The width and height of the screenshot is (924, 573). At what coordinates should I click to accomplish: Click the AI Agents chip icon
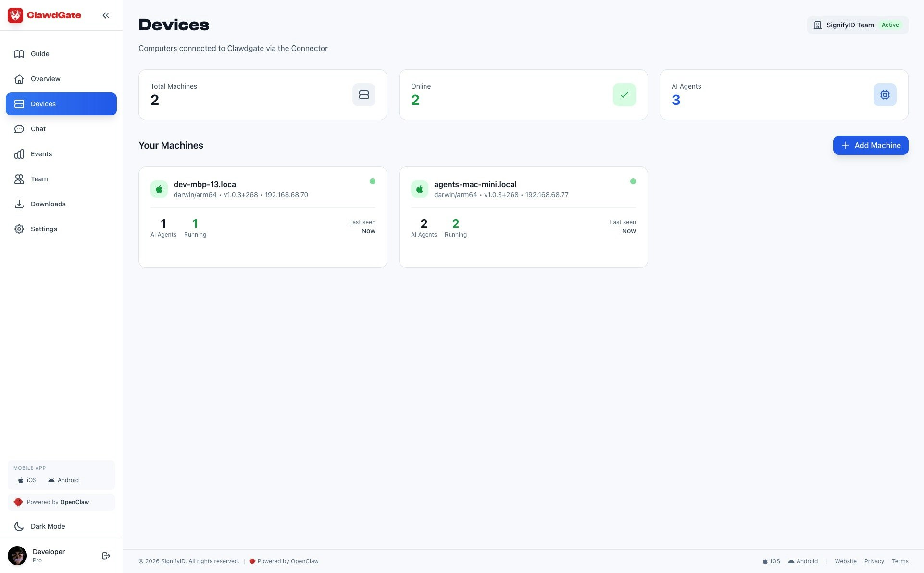point(885,95)
